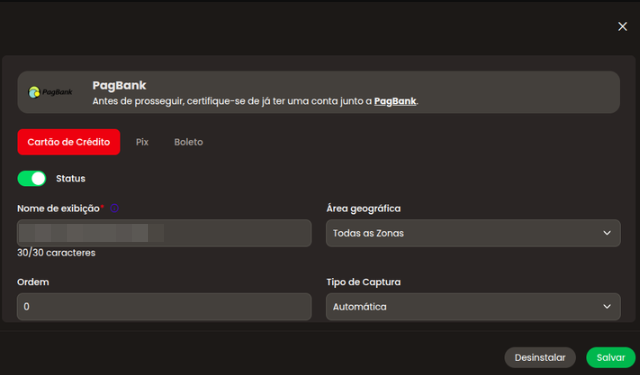Screen dimensions: 640x375
Task: Click the PagBank logo image
Action: pyautogui.click(x=50, y=92)
